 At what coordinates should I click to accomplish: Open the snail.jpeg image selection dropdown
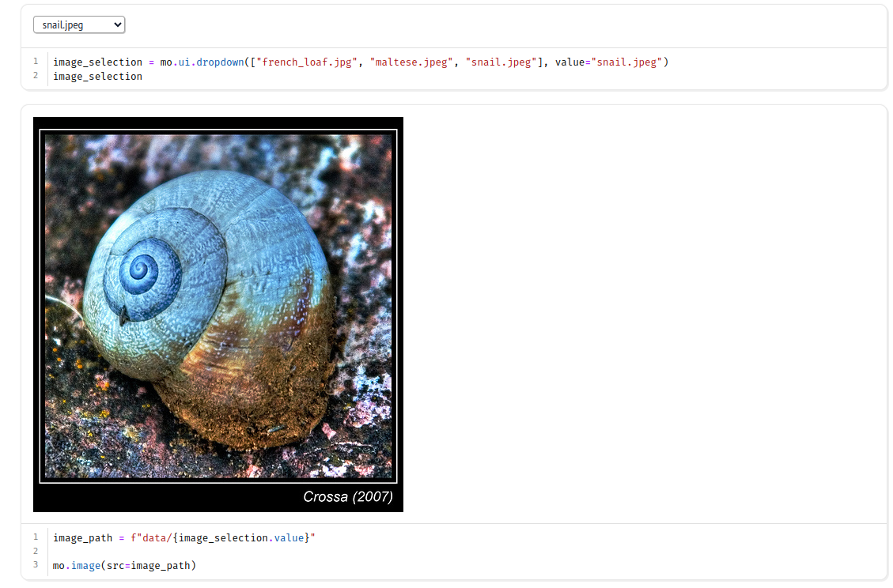(79, 25)
